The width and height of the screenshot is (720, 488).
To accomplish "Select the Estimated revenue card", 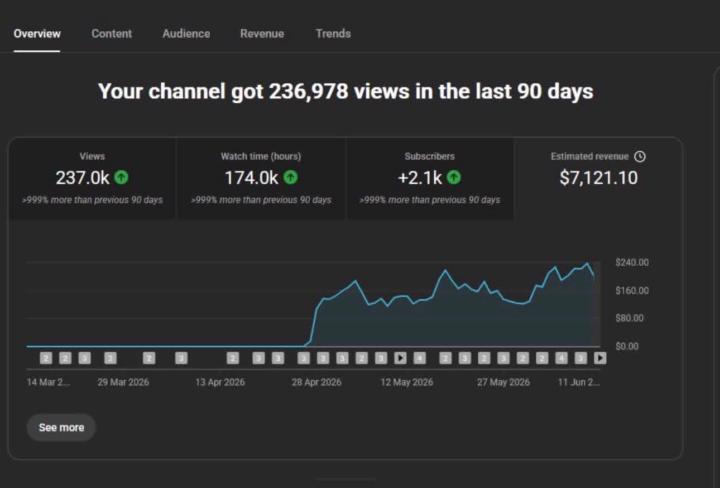I will 598,179.
